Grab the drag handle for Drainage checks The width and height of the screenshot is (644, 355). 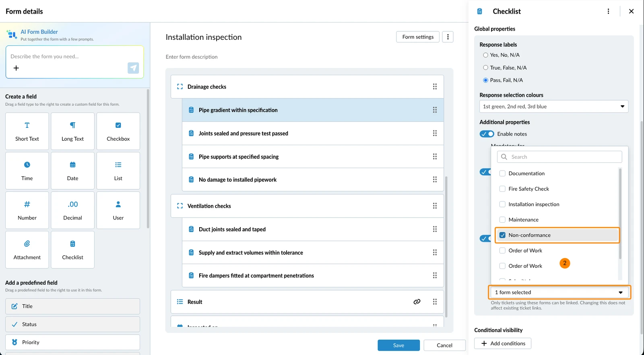tap(435, 86)
